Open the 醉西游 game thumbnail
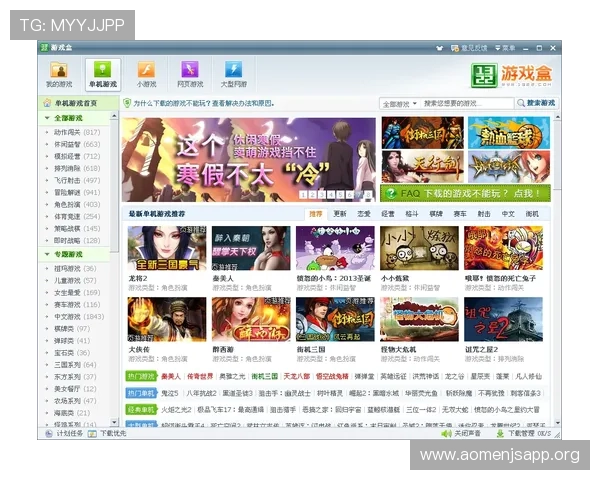 (251, 319)
